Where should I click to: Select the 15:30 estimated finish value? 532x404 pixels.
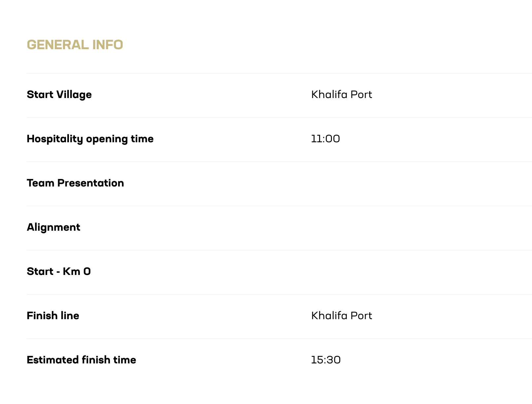click(326, 360)
